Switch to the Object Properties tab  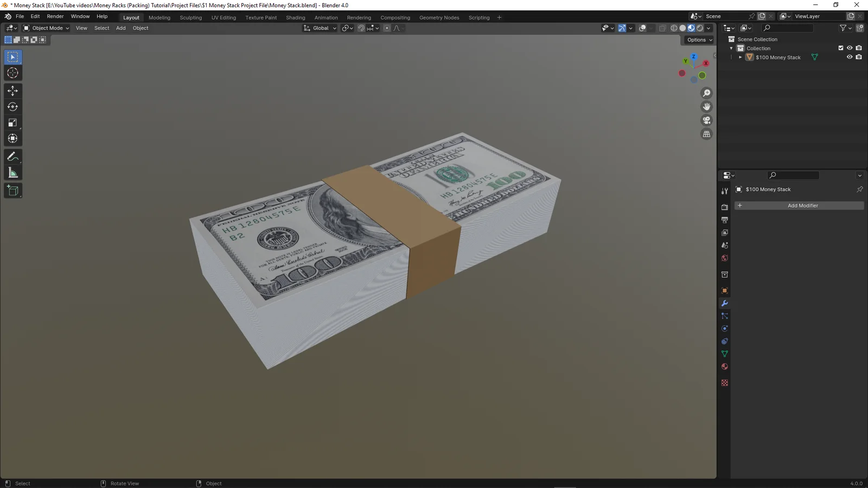(x=724, y=291)
